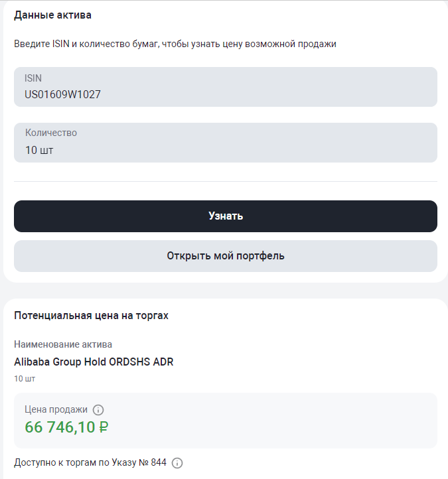Open info icon next to Указу № 844

177,463
